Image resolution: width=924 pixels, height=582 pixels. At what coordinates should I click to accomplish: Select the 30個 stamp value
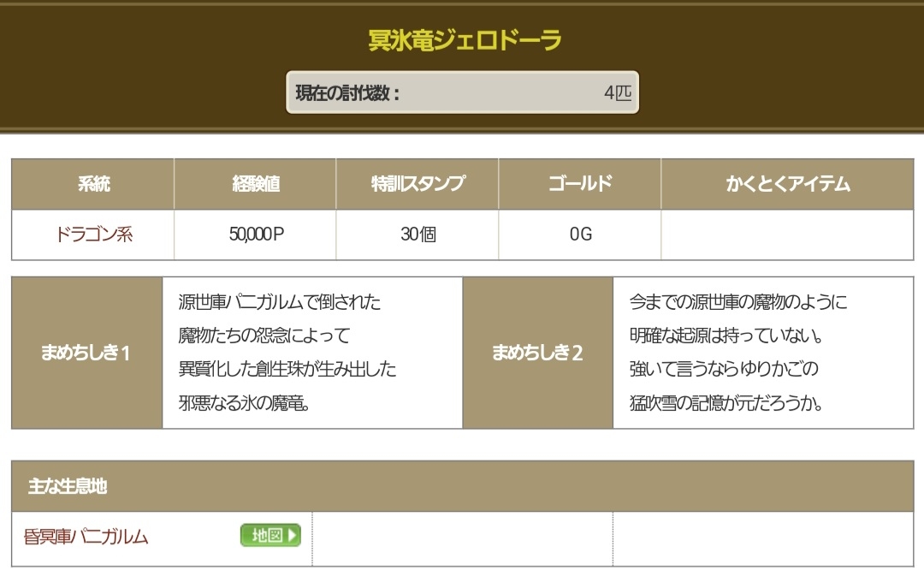(x=418, y=235)
